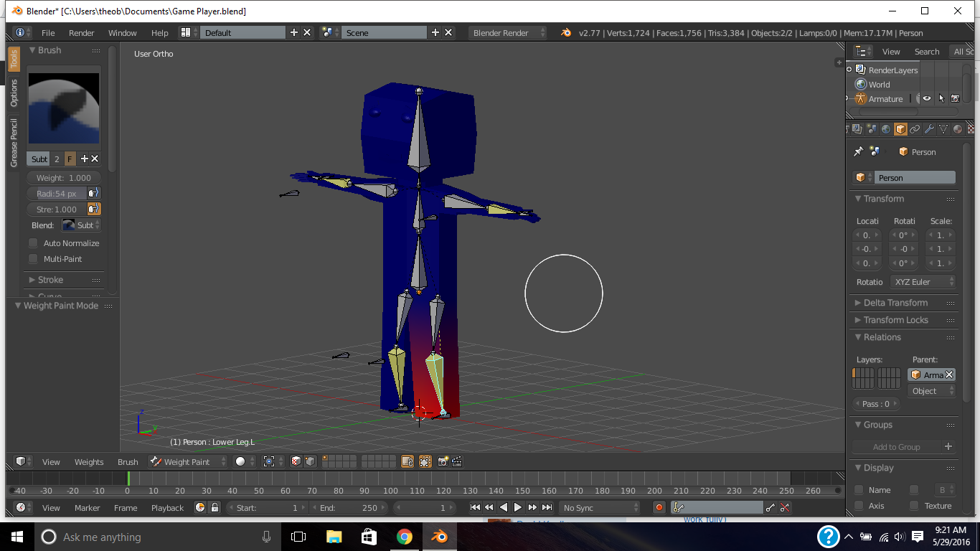Viewport: 980px width, 551px height.
Task: Open the parent type Object dropdown
Action: [x=932, y=391]
